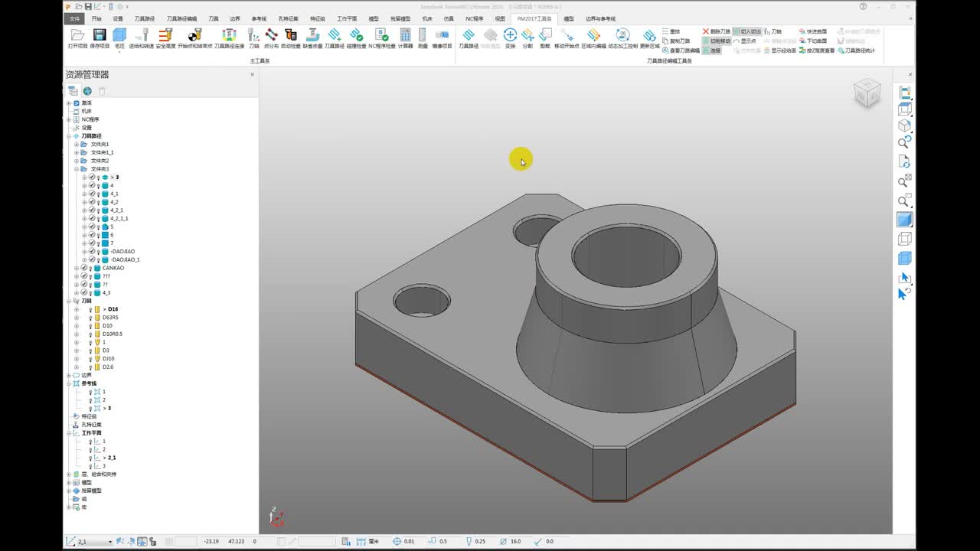Click the 按Z高度查看 button
The image size is (980, 551).
point(817,51)
